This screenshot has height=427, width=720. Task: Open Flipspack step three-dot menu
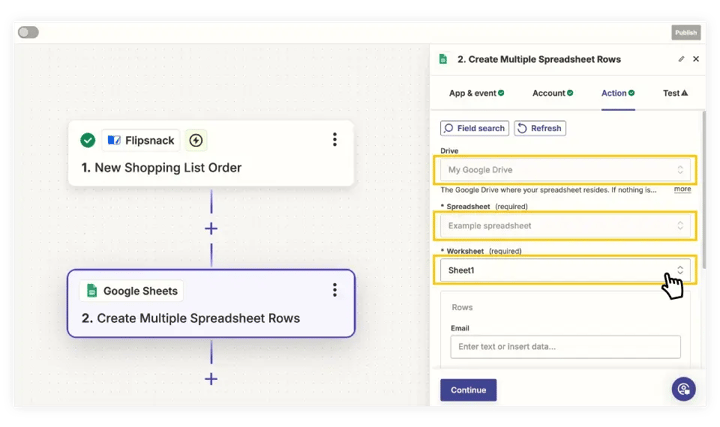click(x=335, y=140)
